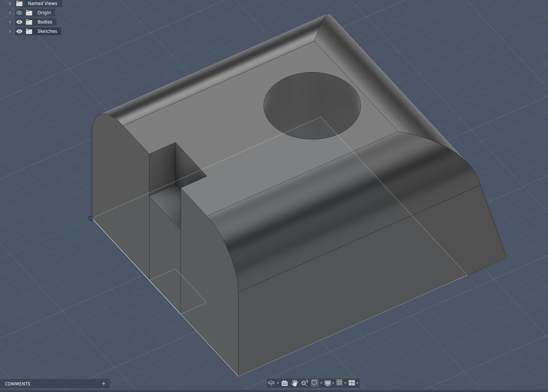The height and width of the screenshot is (392, 548).
Task: Select the Named Views browser item
Action: click(x=43, y=3)
